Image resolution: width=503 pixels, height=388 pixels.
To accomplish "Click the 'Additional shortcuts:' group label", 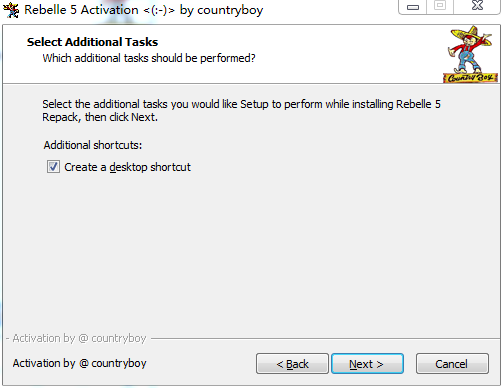I will (x=93, y=145).
